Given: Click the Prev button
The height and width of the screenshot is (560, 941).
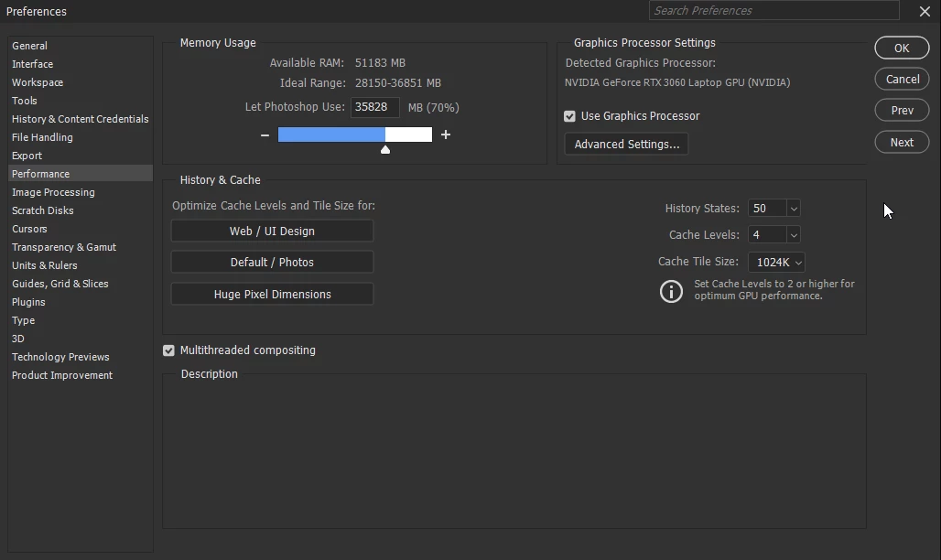Looking at the screenshot, I should tap(902, 111).
